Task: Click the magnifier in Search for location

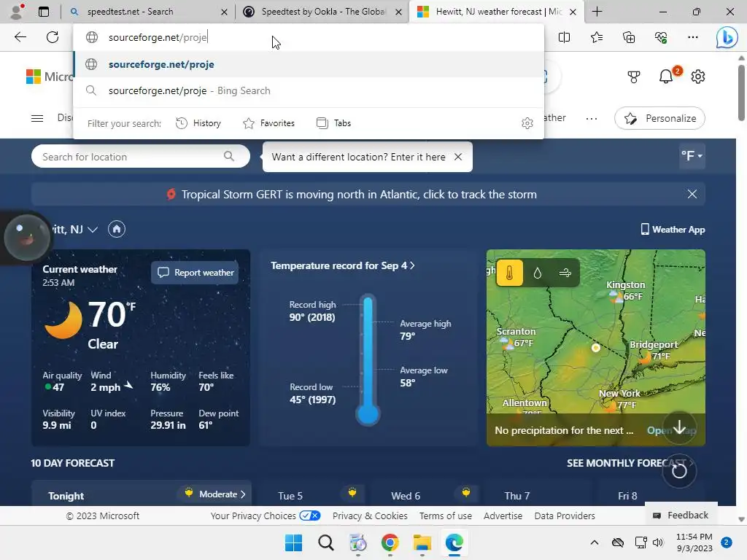Action: coord(228,156)
